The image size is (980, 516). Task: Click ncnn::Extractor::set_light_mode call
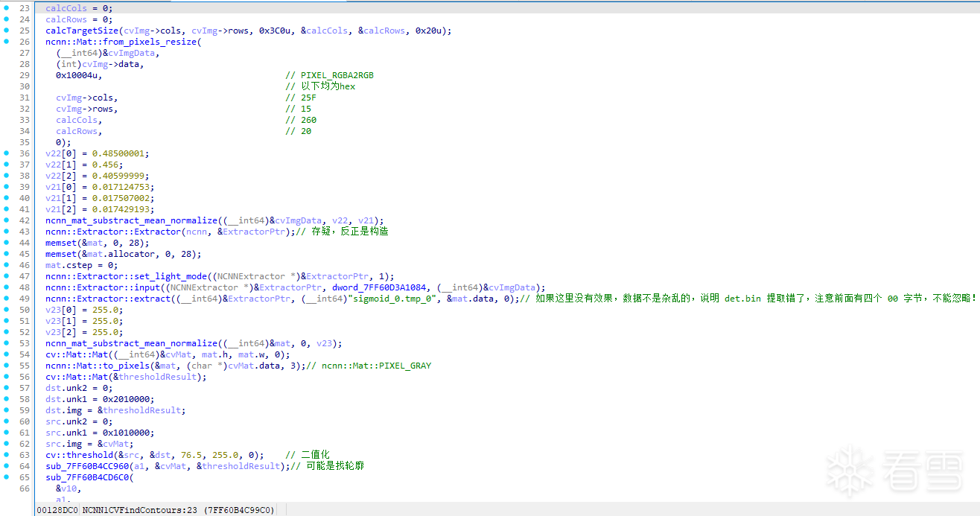pyautogui.click(x=126, y=276)
